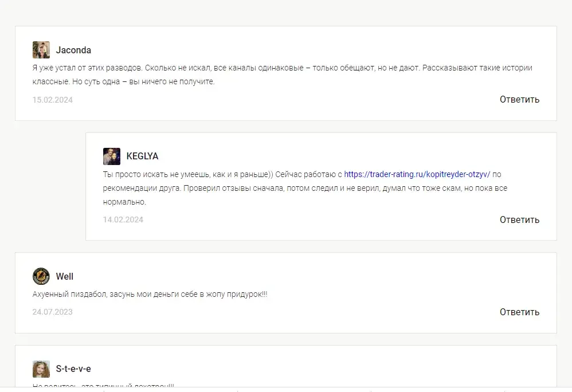
Task: Click the 14.02.2024 comment date
Action: point(123,220)
